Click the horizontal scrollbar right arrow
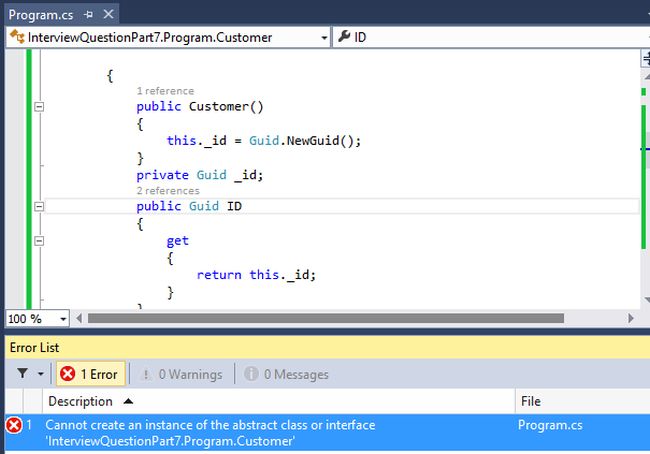Image resolution: width=650 pixels, height=454 pixels. (x=631, y=318)
